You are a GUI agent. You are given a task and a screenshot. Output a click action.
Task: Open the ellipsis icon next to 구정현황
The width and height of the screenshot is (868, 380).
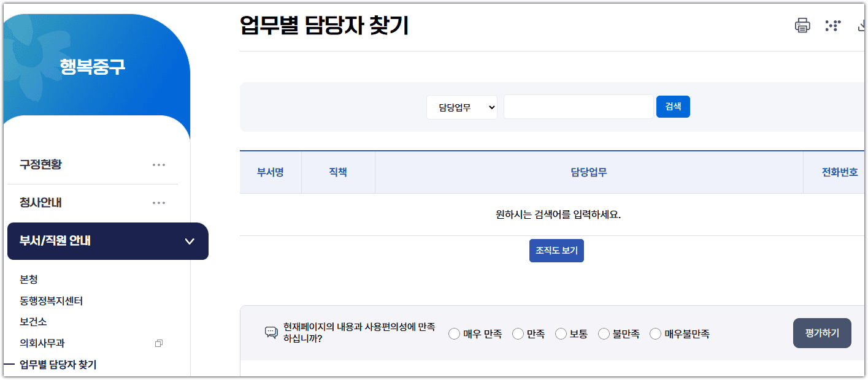point(159,164)
